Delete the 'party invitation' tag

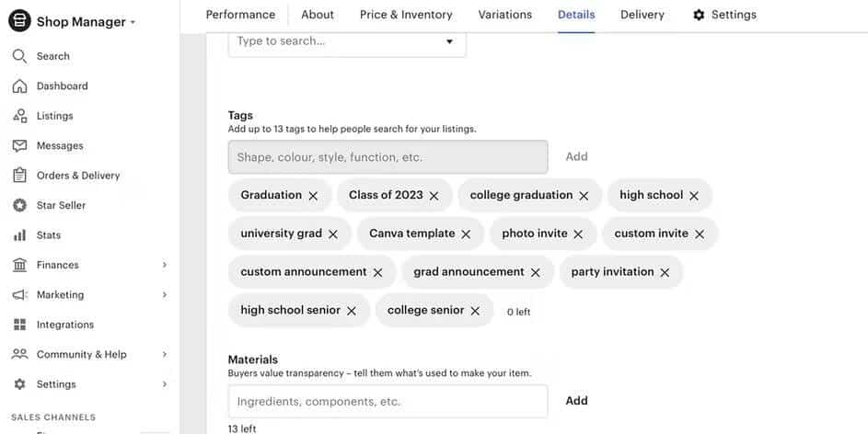click(x=665, y=273)
